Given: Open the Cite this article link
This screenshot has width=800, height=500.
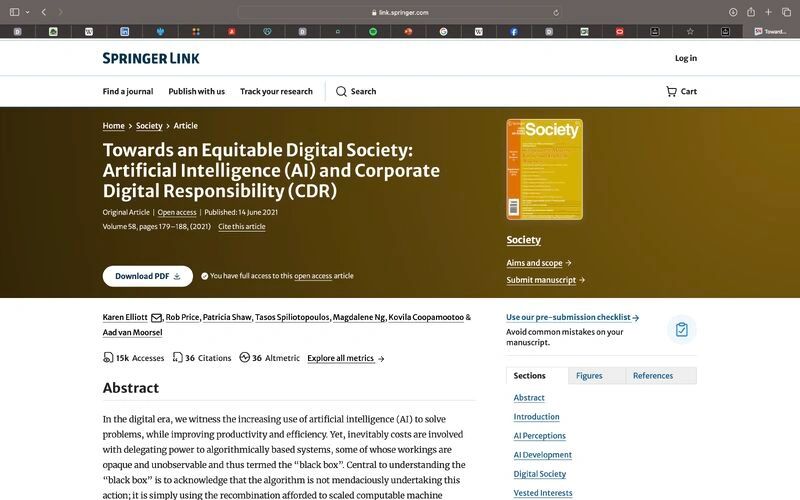Looking at the screenshot, I should click(x=241, y=227).
